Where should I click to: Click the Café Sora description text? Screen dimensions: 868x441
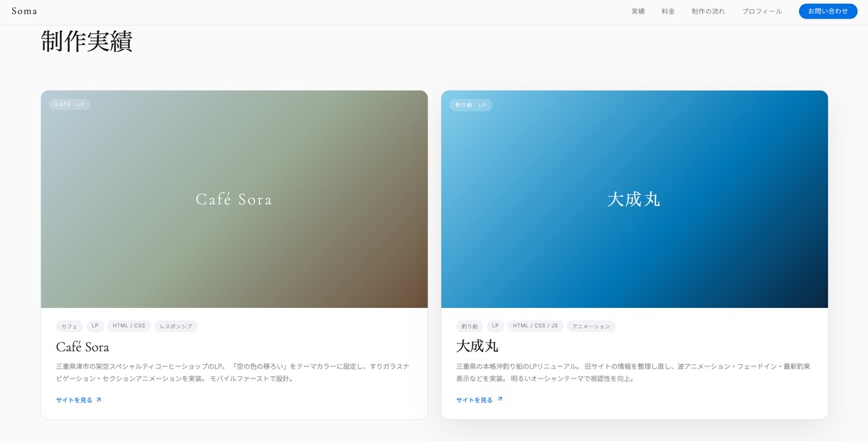233,373
